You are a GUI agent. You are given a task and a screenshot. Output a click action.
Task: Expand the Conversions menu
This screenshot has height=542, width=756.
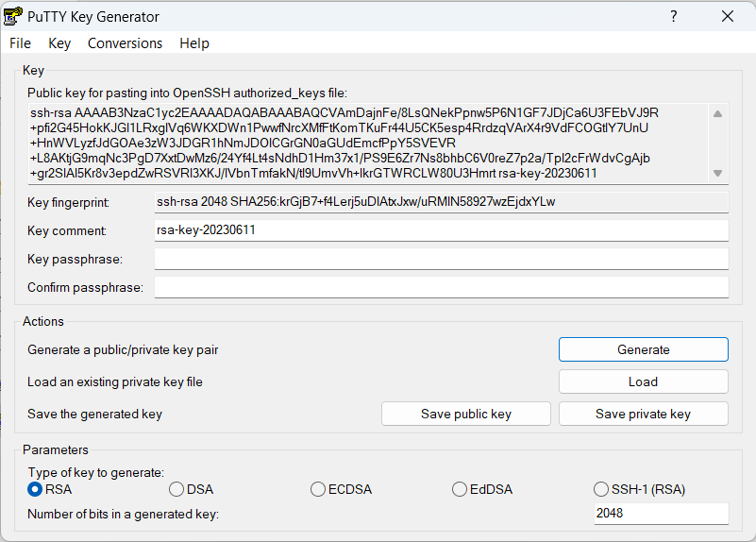[x=125, y=43]
